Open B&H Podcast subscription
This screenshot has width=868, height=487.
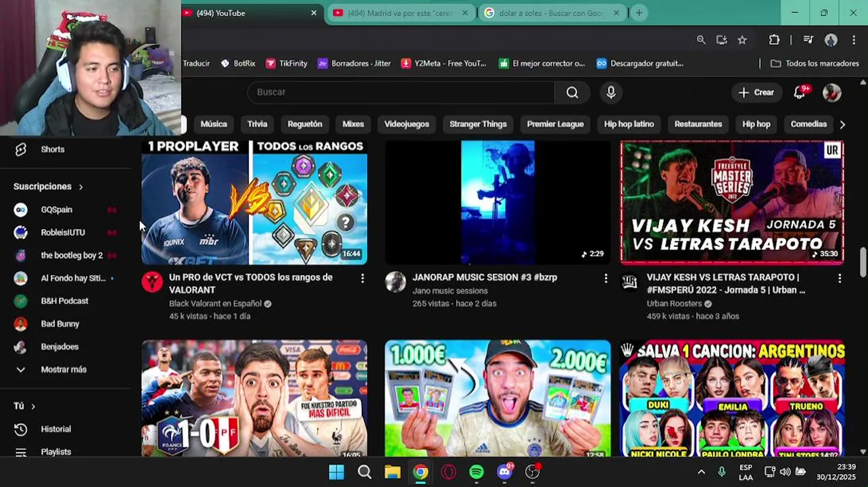pos(66,301)
